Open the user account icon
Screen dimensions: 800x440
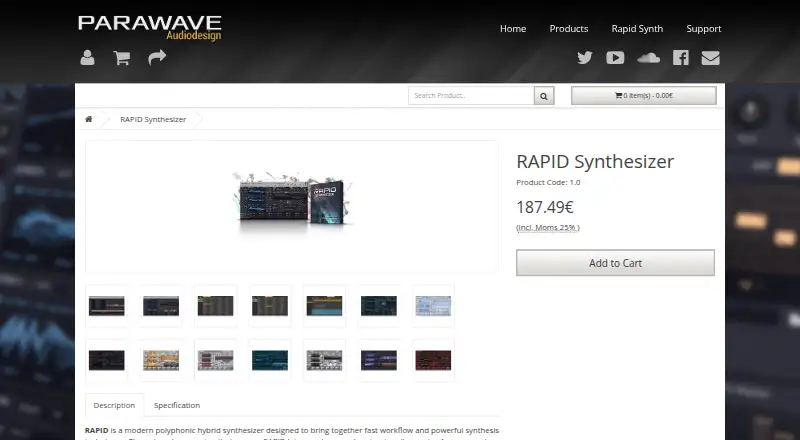click(x=87, y=58)
